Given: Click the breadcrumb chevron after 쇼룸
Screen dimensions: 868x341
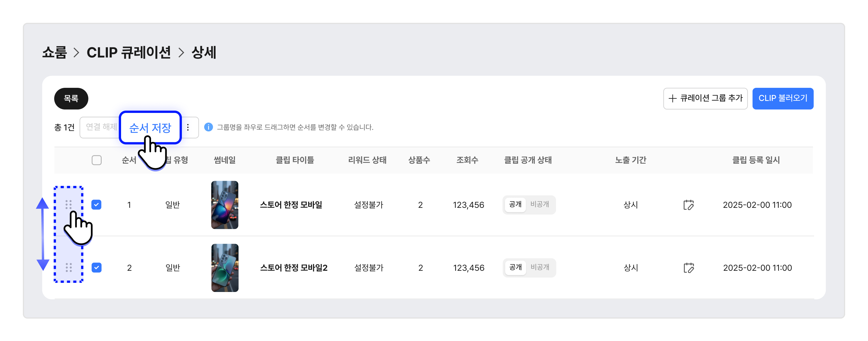Looking at the screenshot, I should [x=77, y=52].
